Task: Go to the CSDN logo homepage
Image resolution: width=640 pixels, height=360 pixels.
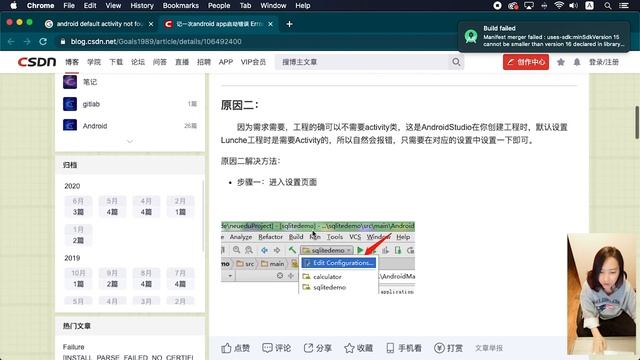Action: click(37, 62)
